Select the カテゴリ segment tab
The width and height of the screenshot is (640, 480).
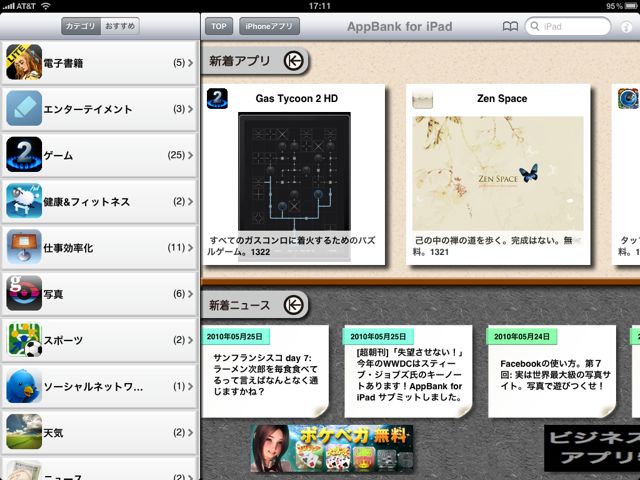pos(81,26)
